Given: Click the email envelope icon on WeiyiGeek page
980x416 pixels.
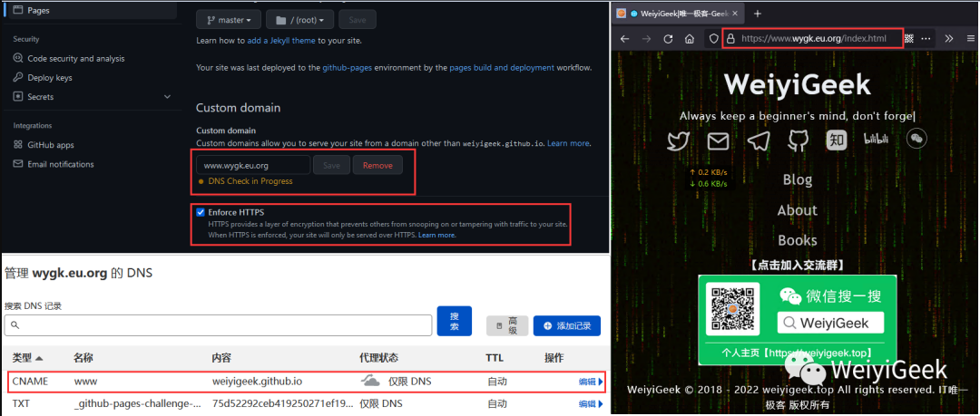Looking at the screenshot, I should 718,141.
